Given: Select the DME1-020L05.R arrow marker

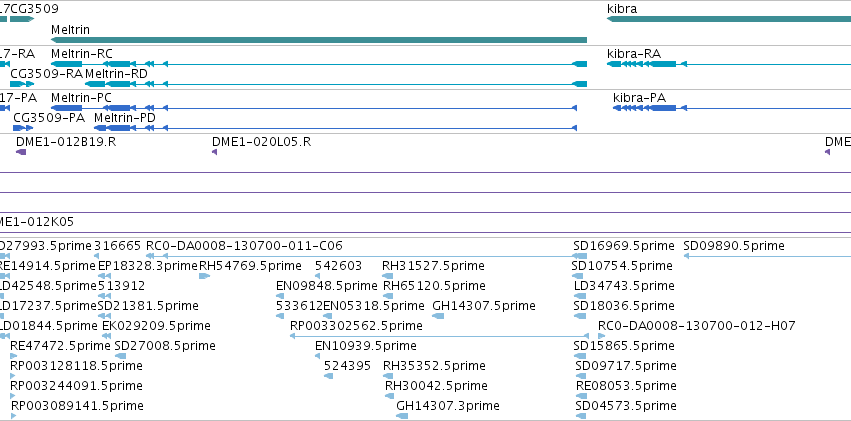Looking at the screenshot, I should tap(214, 152).
